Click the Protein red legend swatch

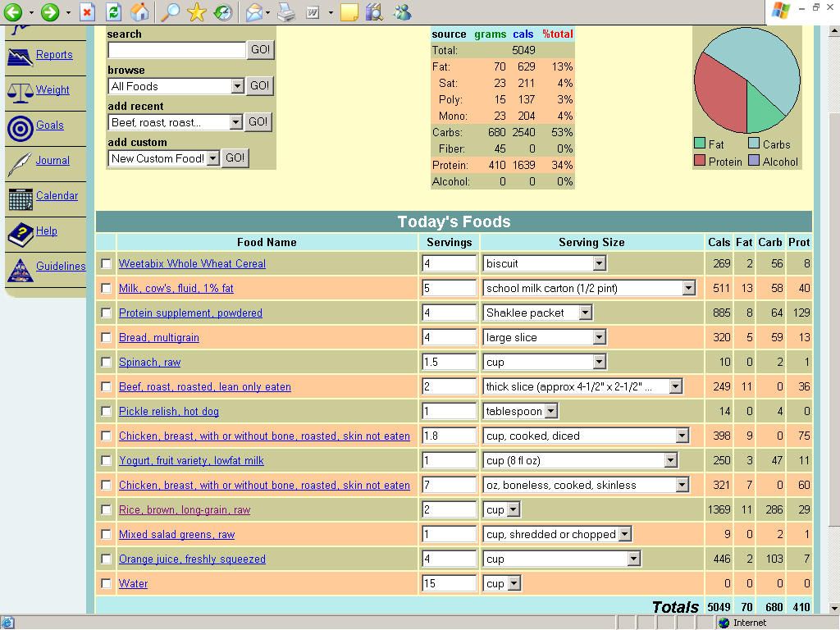[699, 162]
